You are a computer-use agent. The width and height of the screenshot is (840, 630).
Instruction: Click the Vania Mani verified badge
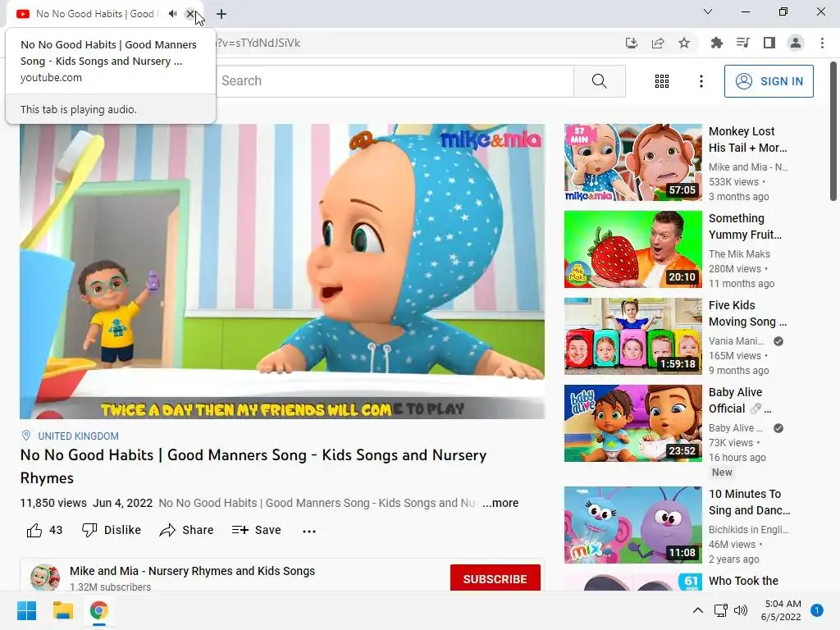tap(778, 341)
